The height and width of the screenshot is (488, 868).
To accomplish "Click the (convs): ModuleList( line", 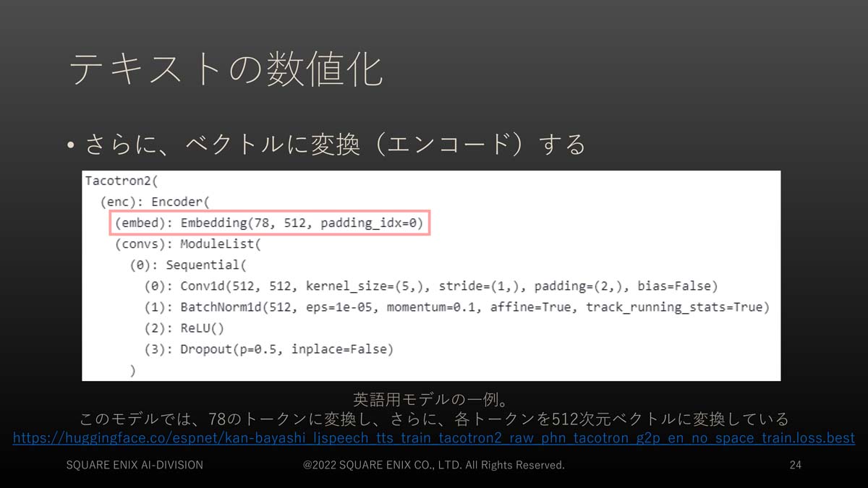I will [x=187, y=244].
